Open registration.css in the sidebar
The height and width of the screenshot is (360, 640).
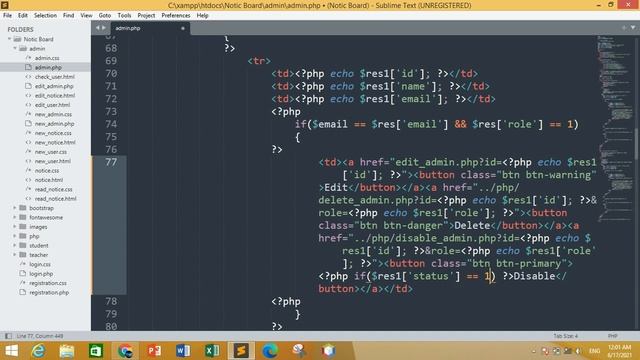coord(48,283)
